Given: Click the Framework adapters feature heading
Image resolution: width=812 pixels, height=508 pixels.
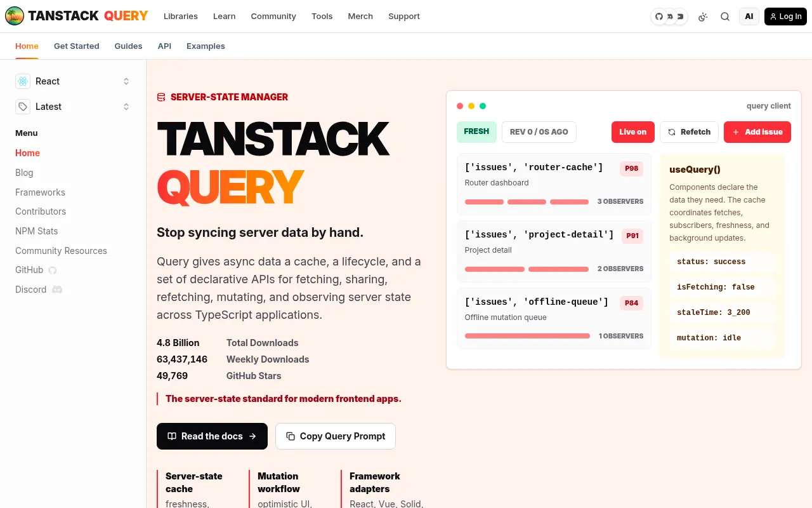Looking at the screenshot, I should [x=375, y=483].
